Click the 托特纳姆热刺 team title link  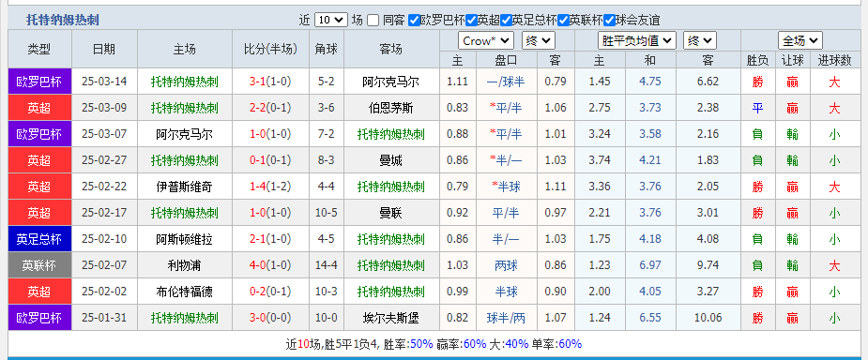63,21
